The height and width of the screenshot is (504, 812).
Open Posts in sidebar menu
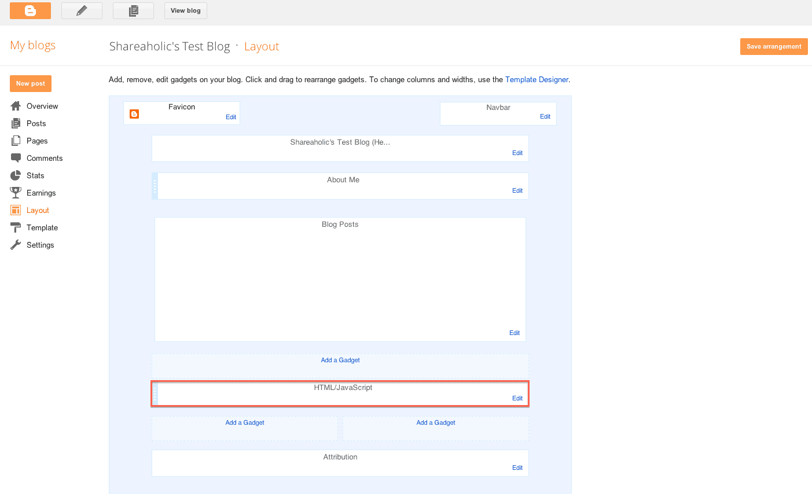click(x=36, y=123)
